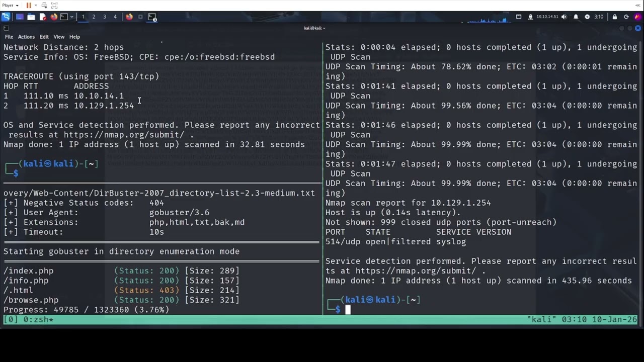Open the Kali applications menu dragon icon
This screenshot has height=362, width=644.
6,17
